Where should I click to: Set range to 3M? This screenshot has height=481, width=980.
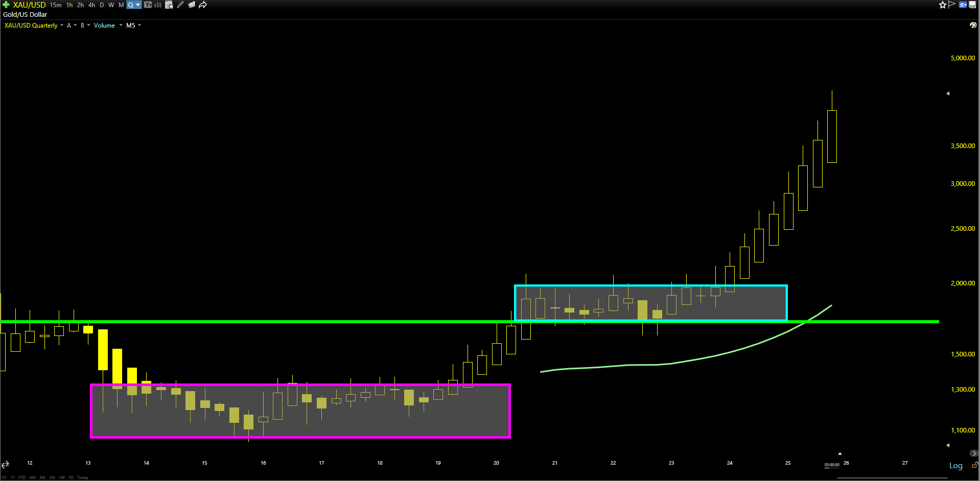pyautogui.click(x=42, y=478)
